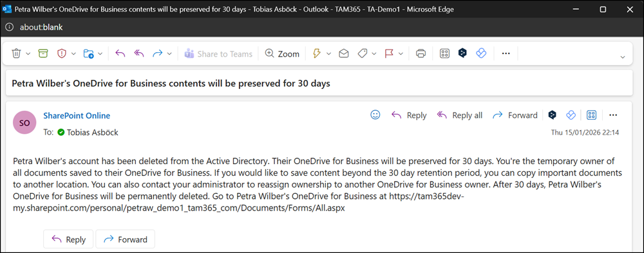Open the SharePoint Online sender name
644x253 pixels.
(77, 115)
